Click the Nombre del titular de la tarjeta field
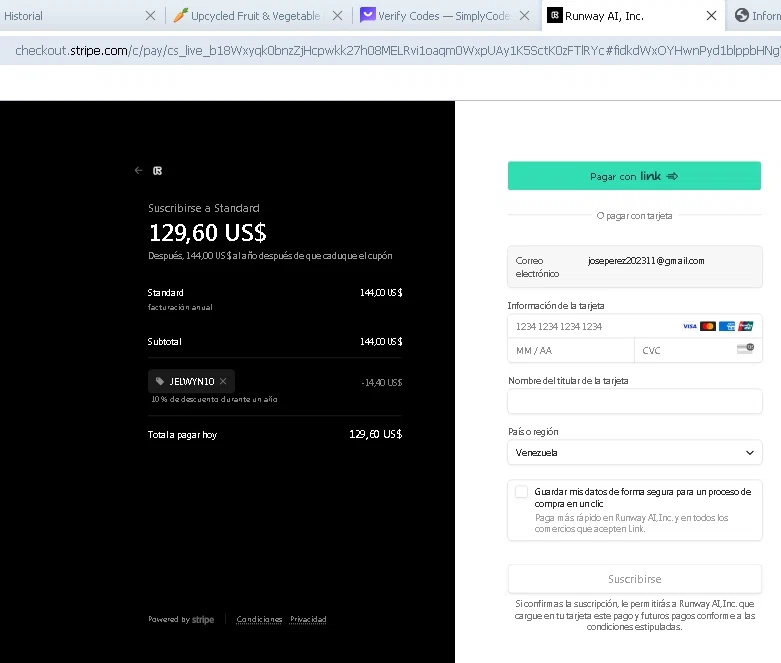 coord(635,401)
